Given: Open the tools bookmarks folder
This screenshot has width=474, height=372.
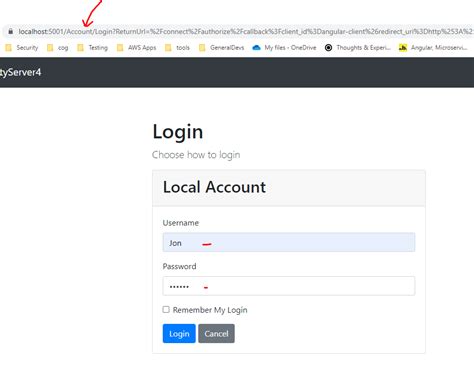Looking at the screenshot, I should (x=178, y=48).
